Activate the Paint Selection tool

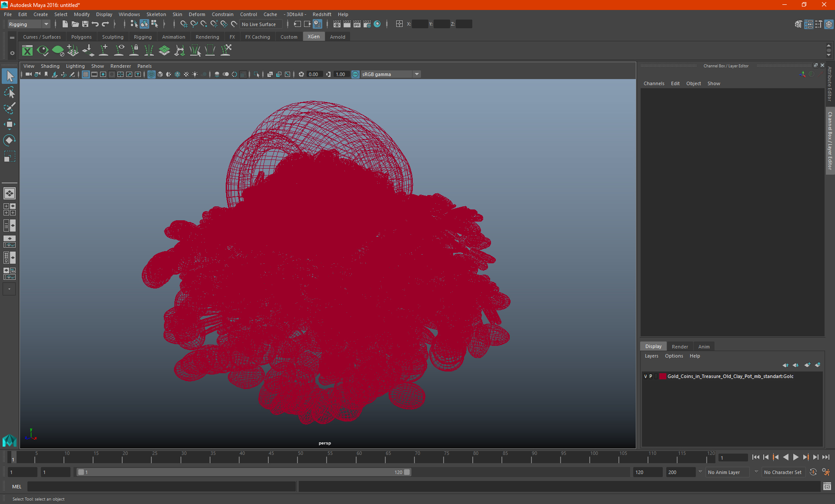pyautogui.click(x=9, y=108)
